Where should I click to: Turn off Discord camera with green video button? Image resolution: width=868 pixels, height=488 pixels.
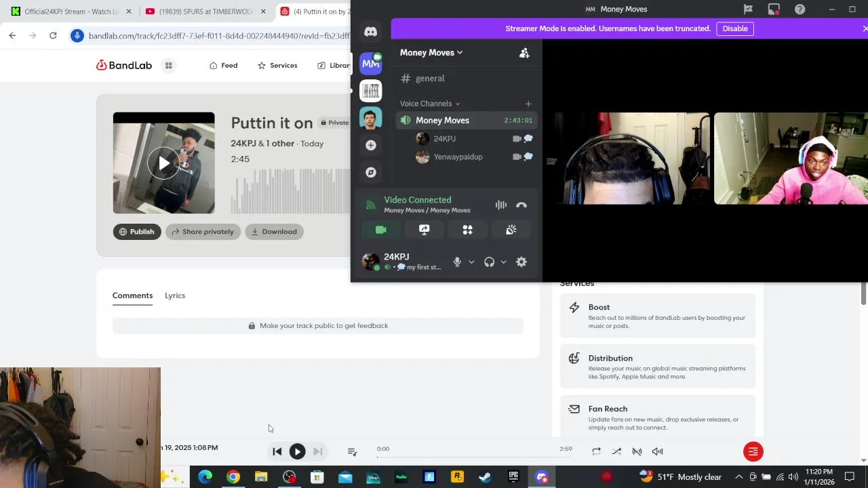pos(381,230)
